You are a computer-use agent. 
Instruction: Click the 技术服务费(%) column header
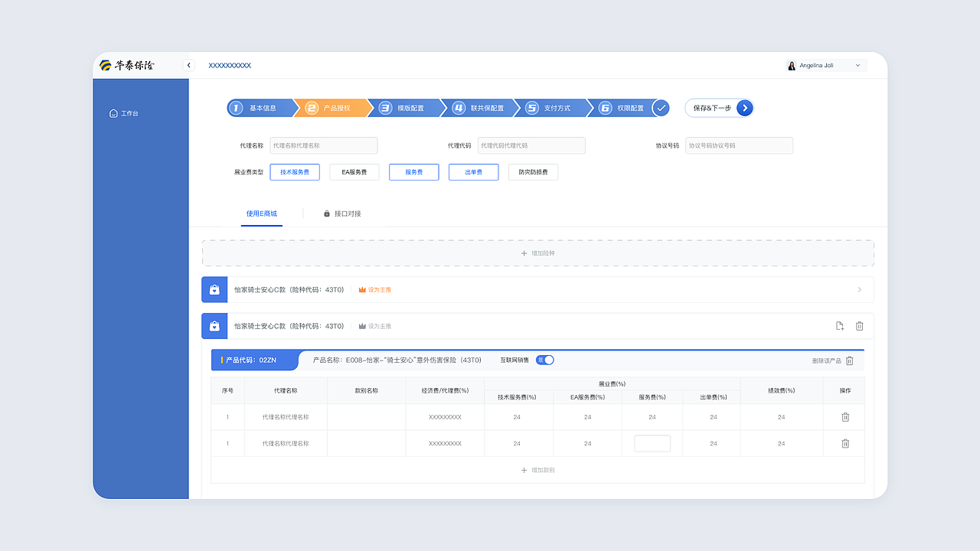517,396
